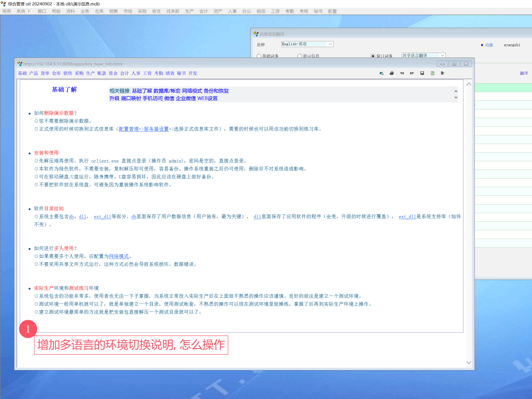The height and width of the screenshot is (399, 532).
Task: Select the 窗口词条 radio button
Action: coord(373,56)
